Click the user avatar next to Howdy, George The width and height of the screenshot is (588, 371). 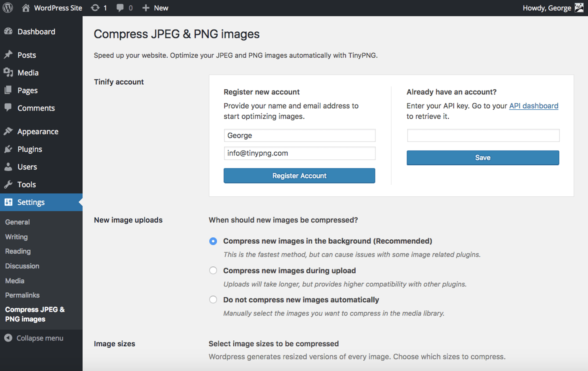[x=579, y=8]
